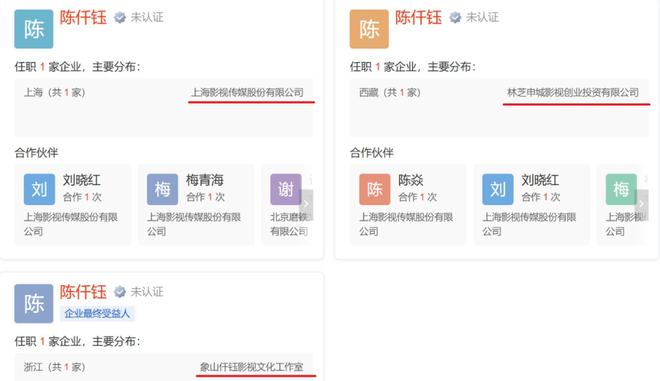Open company 林芝申城影视创业投资有限公司

pos(573,93)
